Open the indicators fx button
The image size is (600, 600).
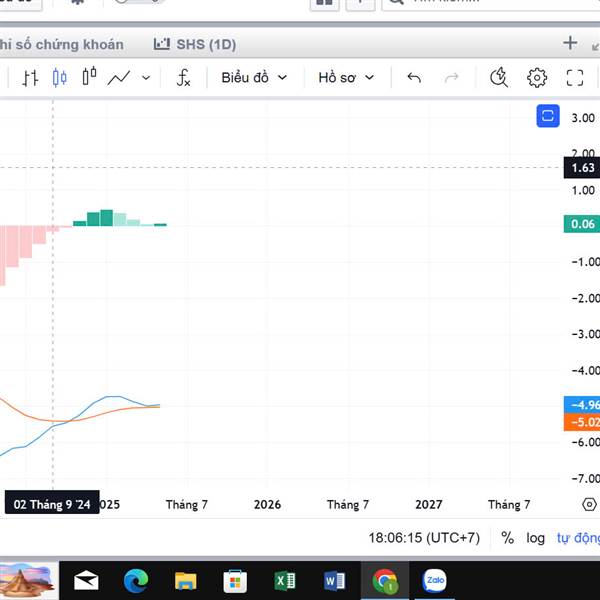(x=183, y=78)
